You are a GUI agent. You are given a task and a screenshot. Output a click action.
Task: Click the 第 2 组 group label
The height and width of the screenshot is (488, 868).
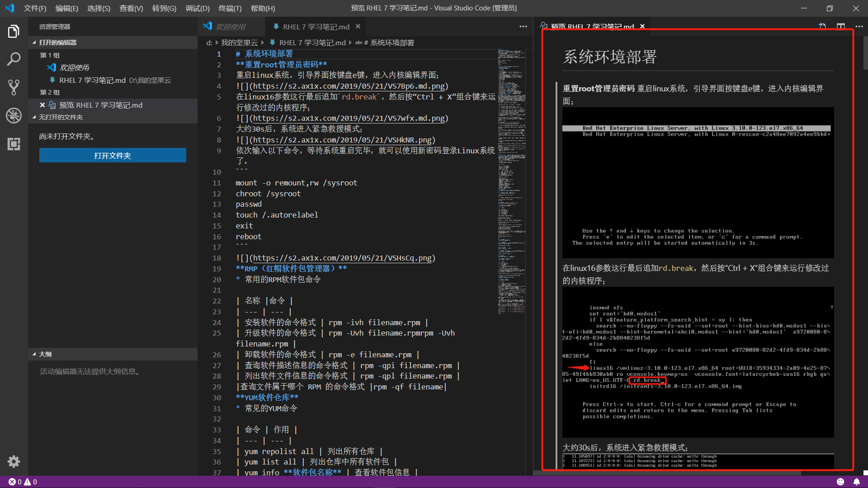click(x=50, y=92)
